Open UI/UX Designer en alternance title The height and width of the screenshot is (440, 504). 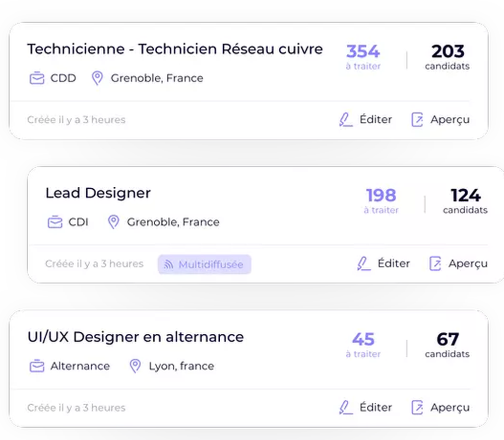coord(136,337)
